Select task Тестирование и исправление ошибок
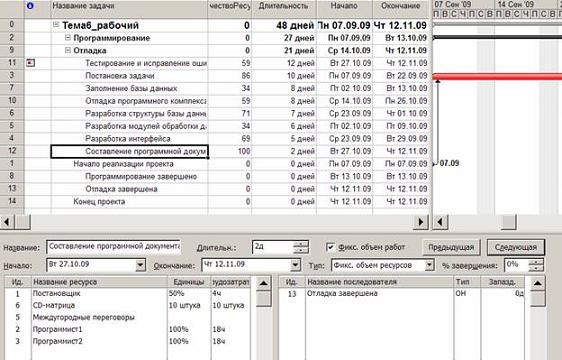This screenshot has width=562, height=360. pyautogui.click(x=146, y=63)
